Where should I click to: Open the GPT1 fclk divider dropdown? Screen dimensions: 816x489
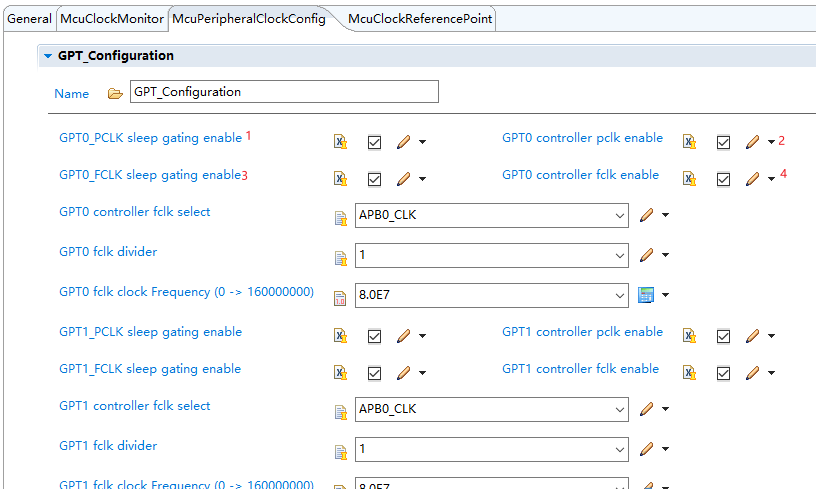pyautogui.click(x=619, y=450)
